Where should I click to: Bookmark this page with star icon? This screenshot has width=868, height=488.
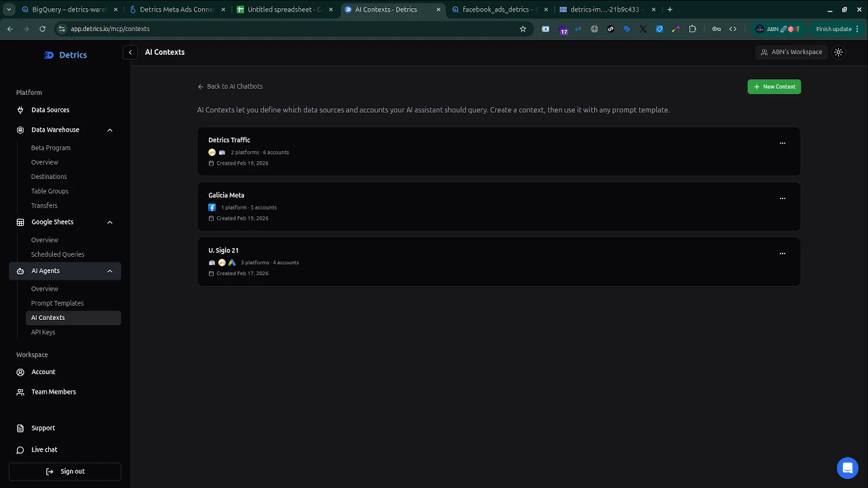pos(523,29)
